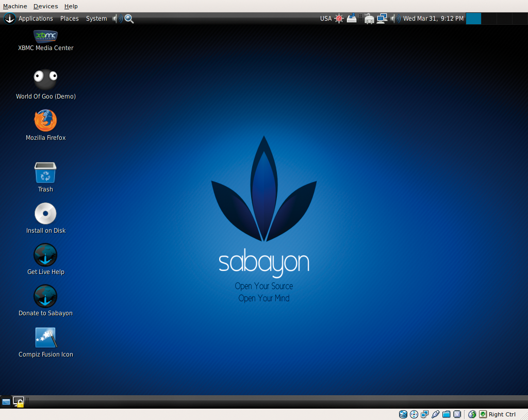Click the power plug tray icon
This screenshot has width=528, height=420.
369,19
